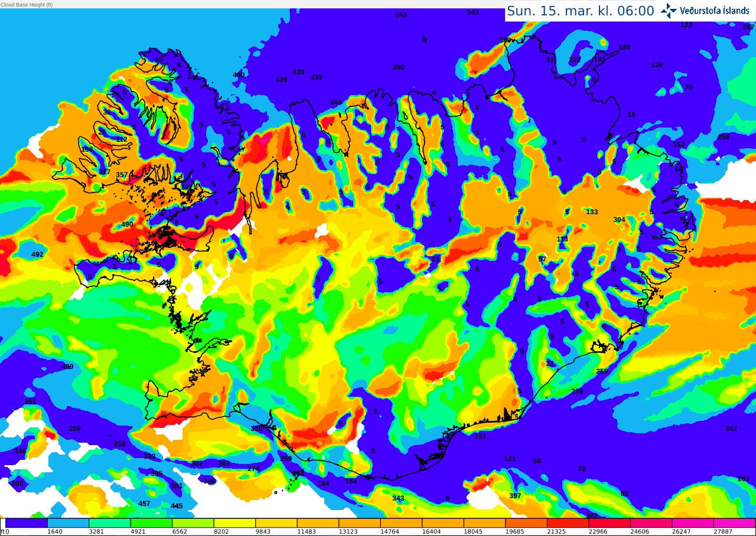Click the map value 304

click(619, 220)
